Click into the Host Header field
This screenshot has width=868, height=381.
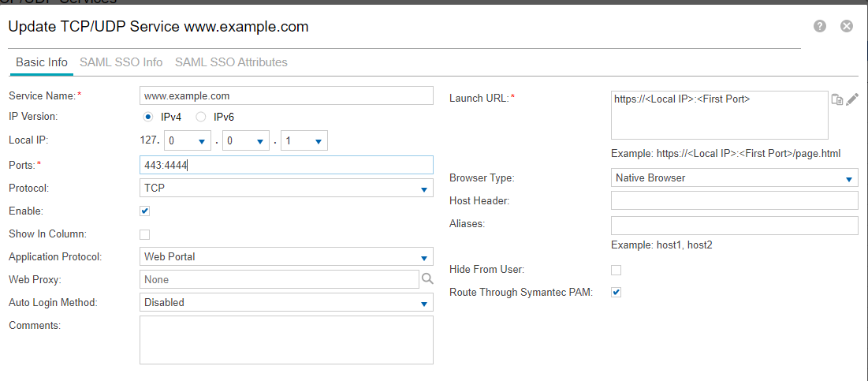(x=734, y=201)
